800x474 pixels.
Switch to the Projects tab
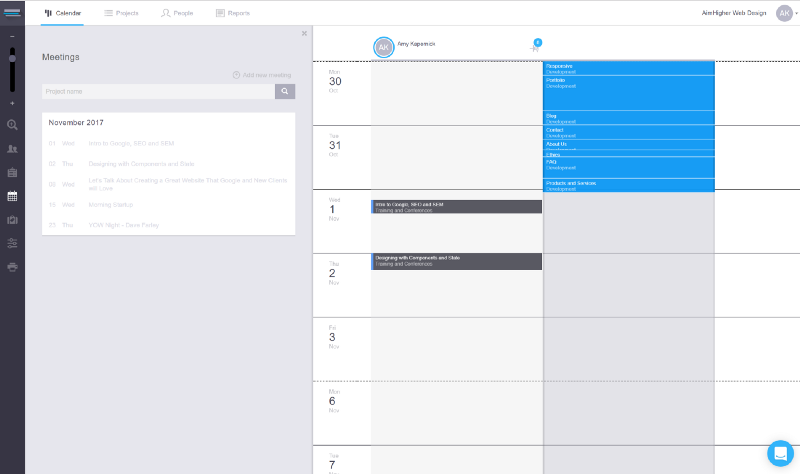click(121, 13)
